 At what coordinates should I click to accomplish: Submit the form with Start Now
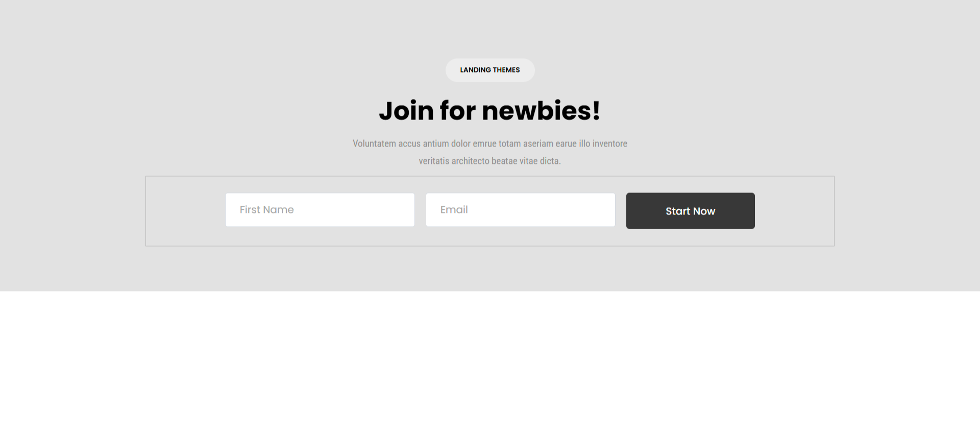point(690,211)
